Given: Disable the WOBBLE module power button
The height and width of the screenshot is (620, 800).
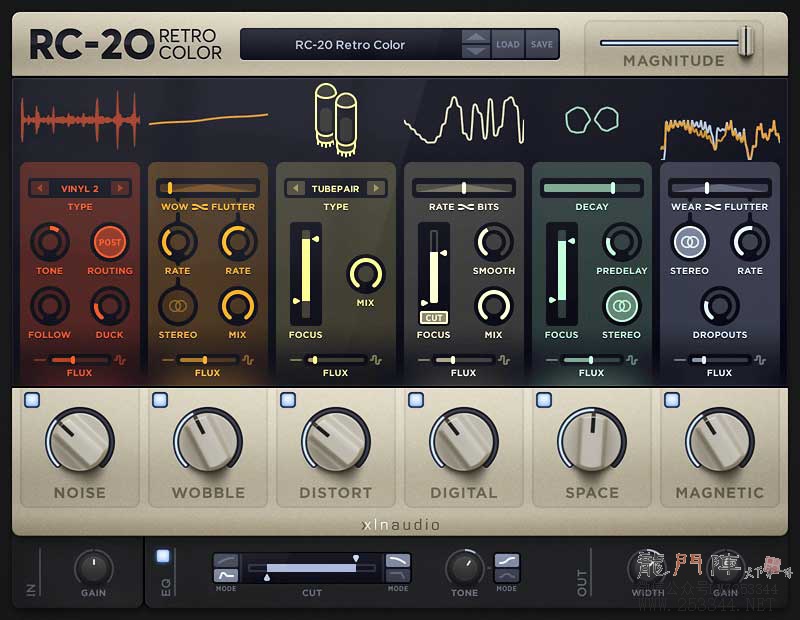Looking at the screenshot, I should (160, 400).
